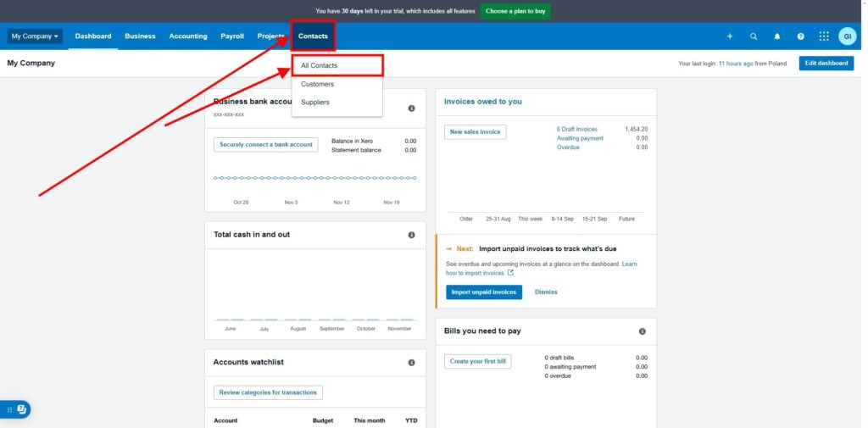Open the Accounting menu
868x428 pixels.
click(x=188, y=36)
